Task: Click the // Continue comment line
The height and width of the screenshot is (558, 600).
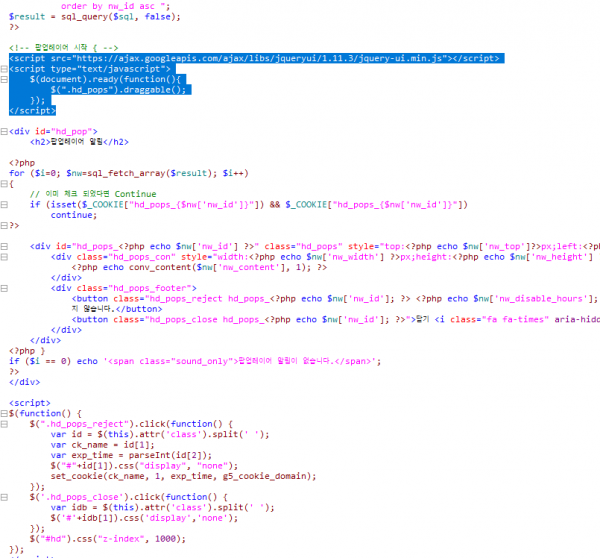Action: [93, 194]
